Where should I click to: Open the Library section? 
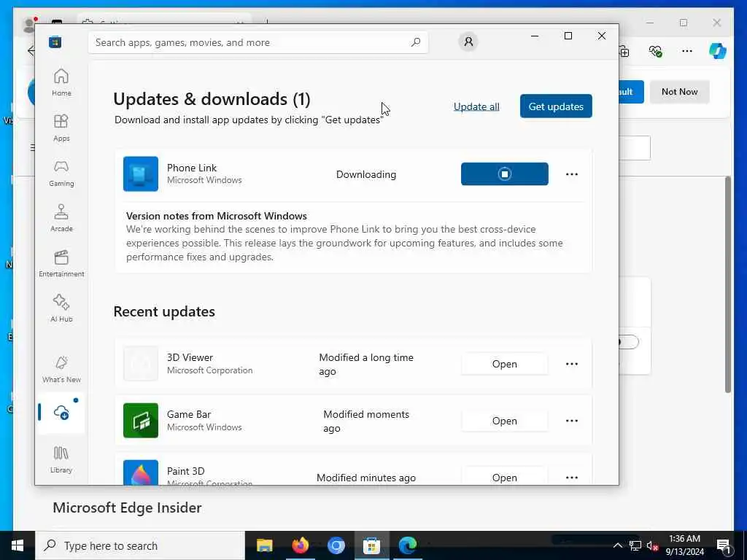tap(61, 459)
